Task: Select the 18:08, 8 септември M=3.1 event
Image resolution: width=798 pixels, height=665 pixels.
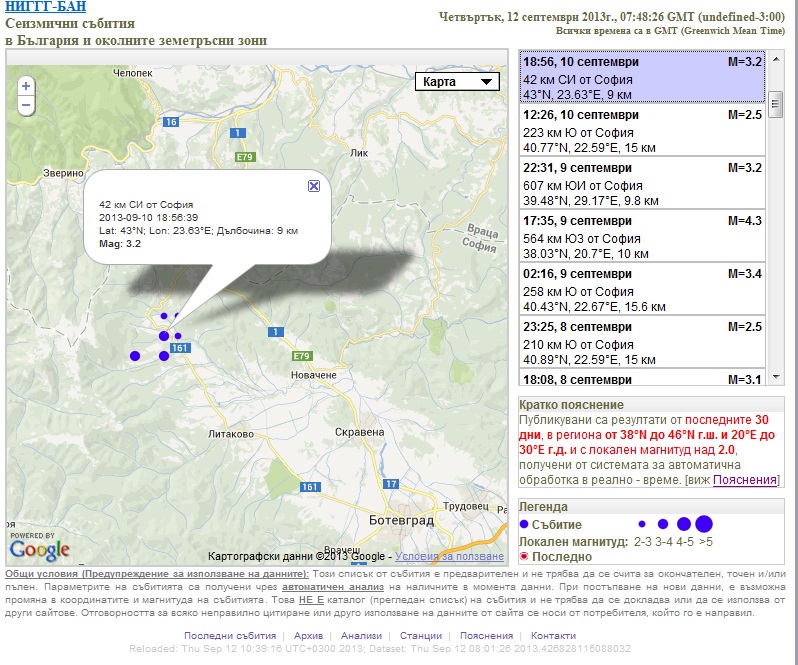Action: pyautogui.click(x=642, y=378)
